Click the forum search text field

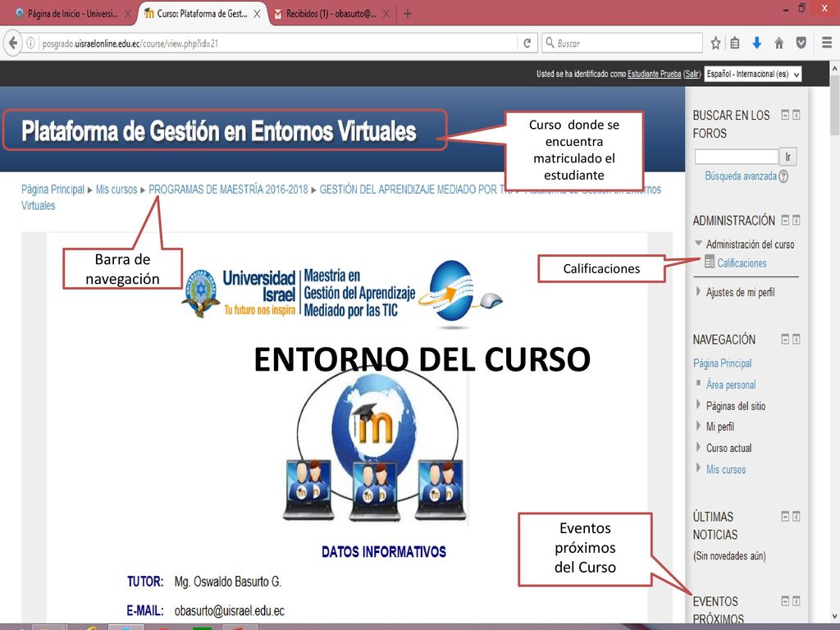736,157
